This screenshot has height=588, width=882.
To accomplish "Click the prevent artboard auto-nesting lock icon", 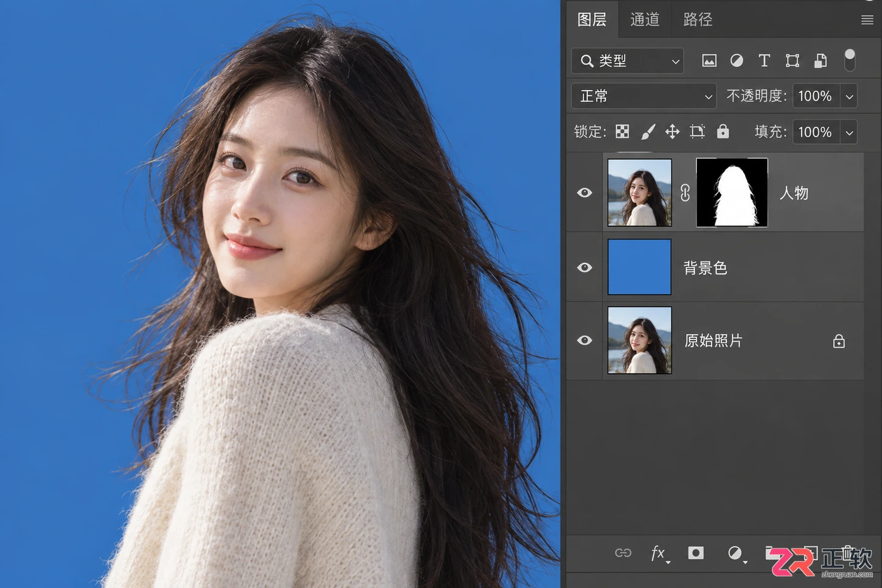I will pos(698,132).
